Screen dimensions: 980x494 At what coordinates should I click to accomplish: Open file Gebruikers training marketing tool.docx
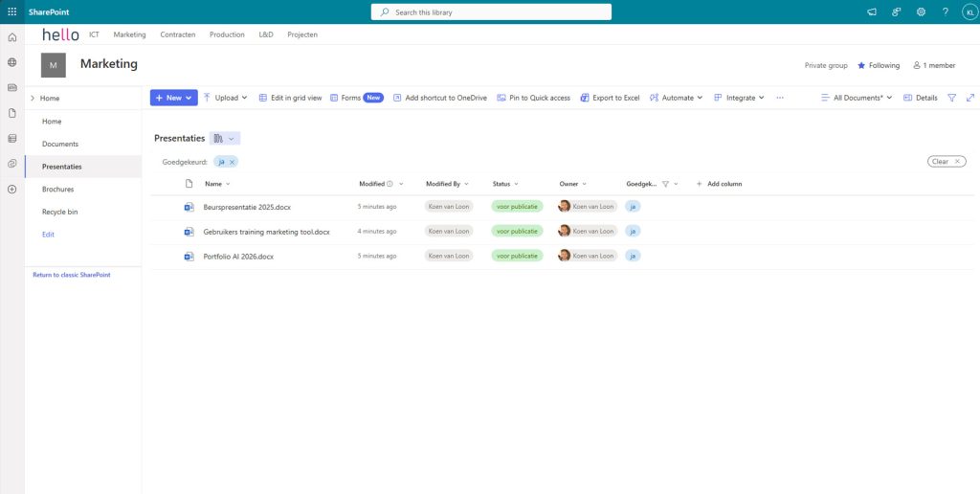[267, 232]
